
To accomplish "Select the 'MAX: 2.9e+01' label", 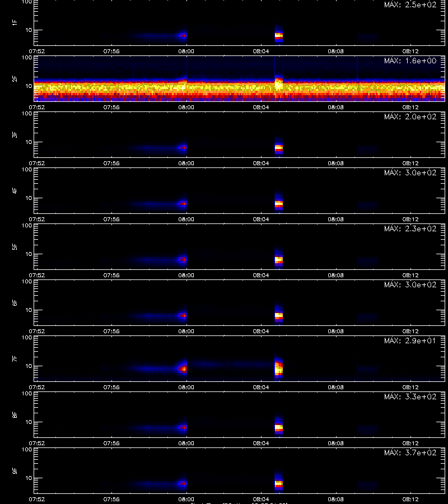I will (x=410, y=340).
